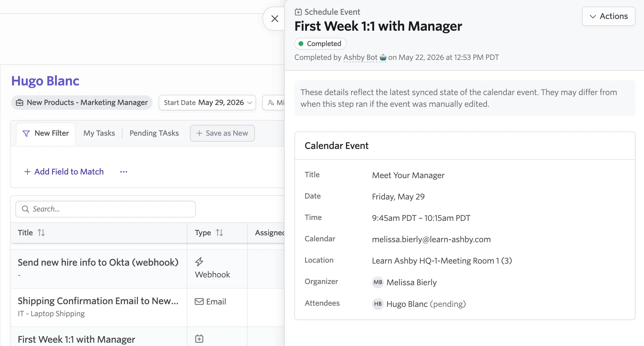The width and height of the screenshot is (644, 346).
Task: Click the HB attendee avatar
Action: click(x=378, y=304)
